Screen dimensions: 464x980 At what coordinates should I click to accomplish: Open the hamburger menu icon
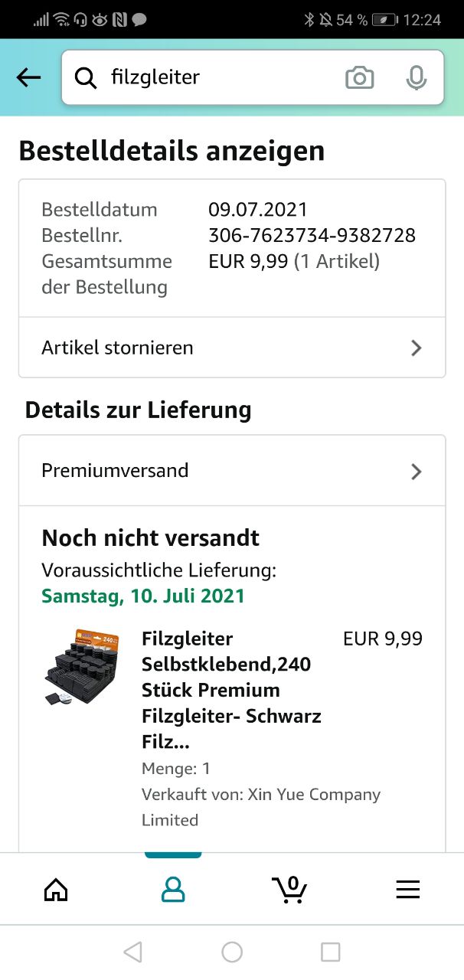pos(407,889)
